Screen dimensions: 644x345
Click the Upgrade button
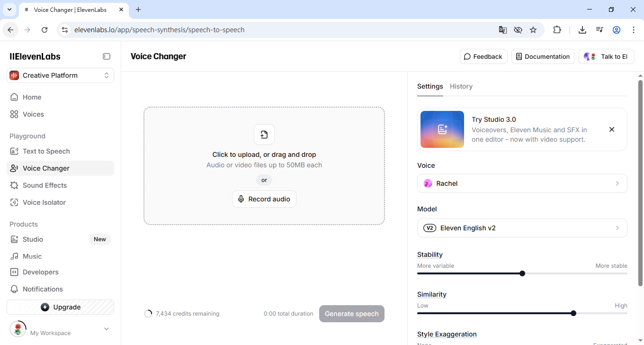(x=60, y=307)
